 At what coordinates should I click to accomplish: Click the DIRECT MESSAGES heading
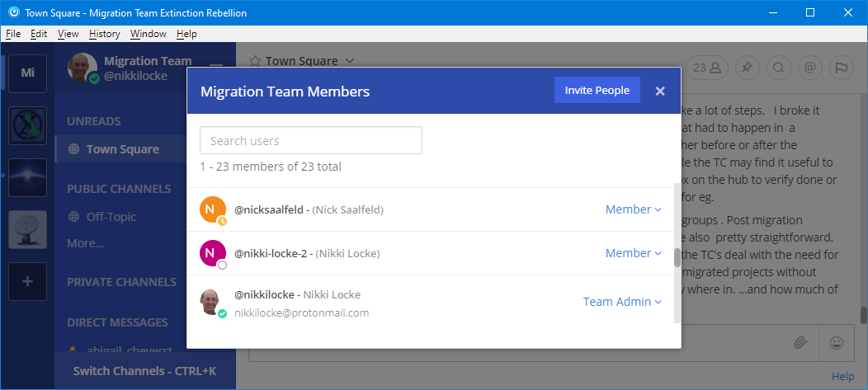coord(117,322)
